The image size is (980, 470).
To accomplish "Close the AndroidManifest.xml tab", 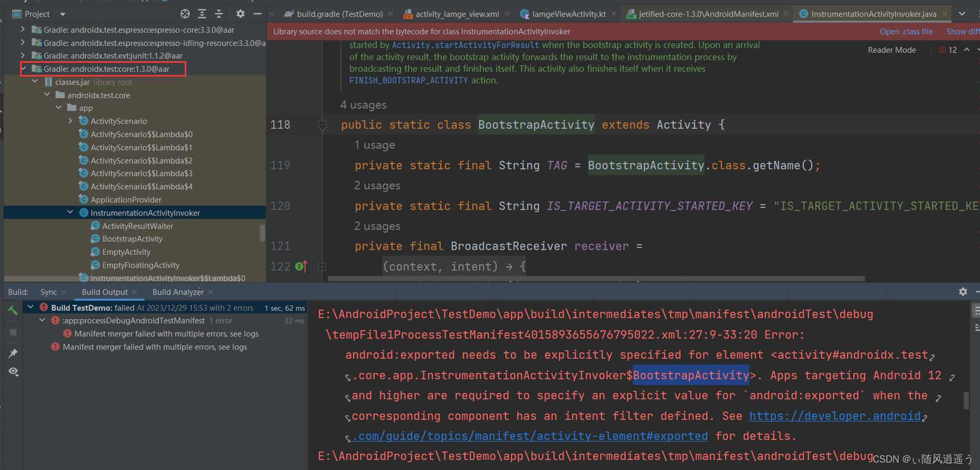I will point(786,14).
